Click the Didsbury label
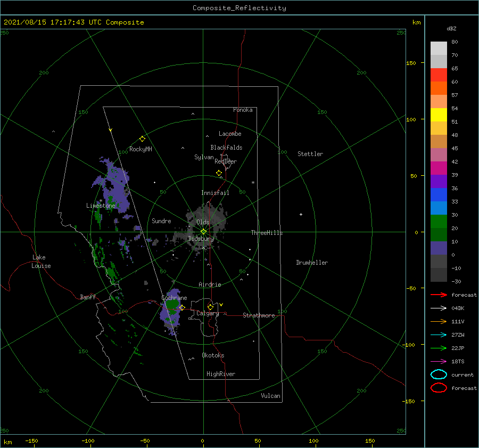The width and height of the screenshot is (479, 448). (201, 239)
